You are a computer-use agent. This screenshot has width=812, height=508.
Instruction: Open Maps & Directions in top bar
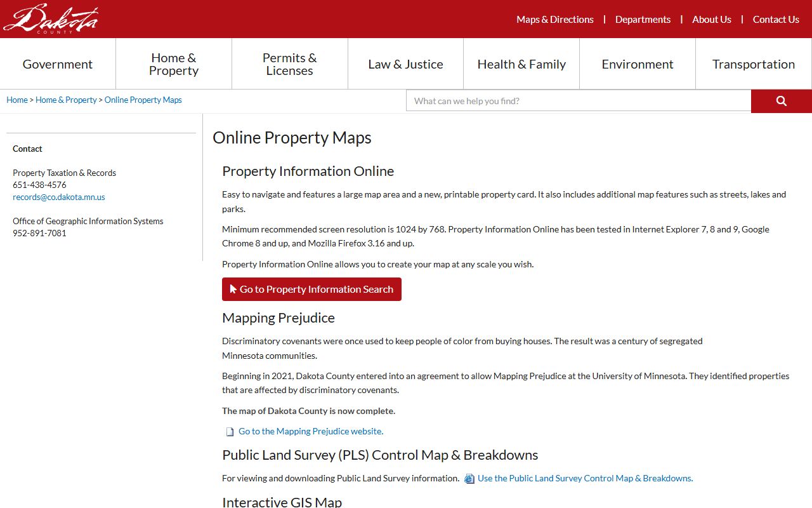pos(555,19)
